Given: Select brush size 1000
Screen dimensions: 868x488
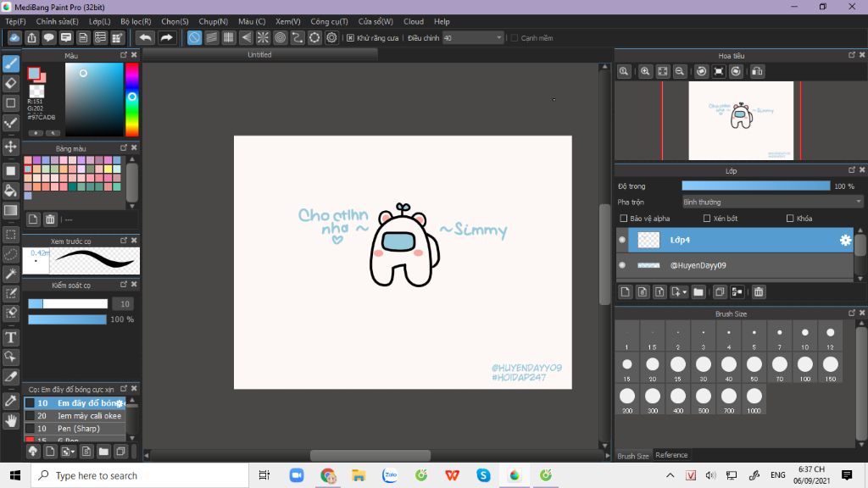Looking at the screenshot, I should tap(754, 401).
